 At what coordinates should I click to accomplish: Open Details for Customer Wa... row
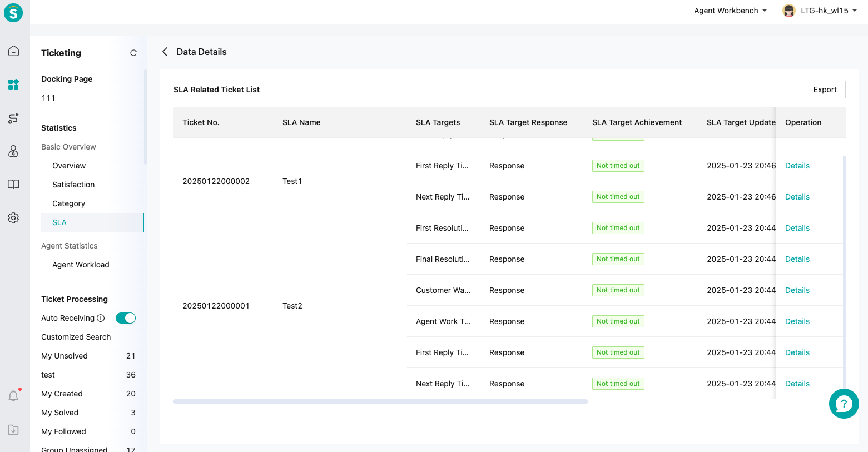pyautogui.click(x=797, y=290)
